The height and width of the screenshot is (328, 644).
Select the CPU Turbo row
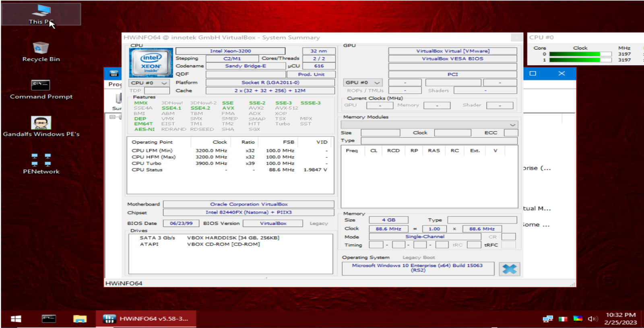pyautogui.click(x=230, y=163)
